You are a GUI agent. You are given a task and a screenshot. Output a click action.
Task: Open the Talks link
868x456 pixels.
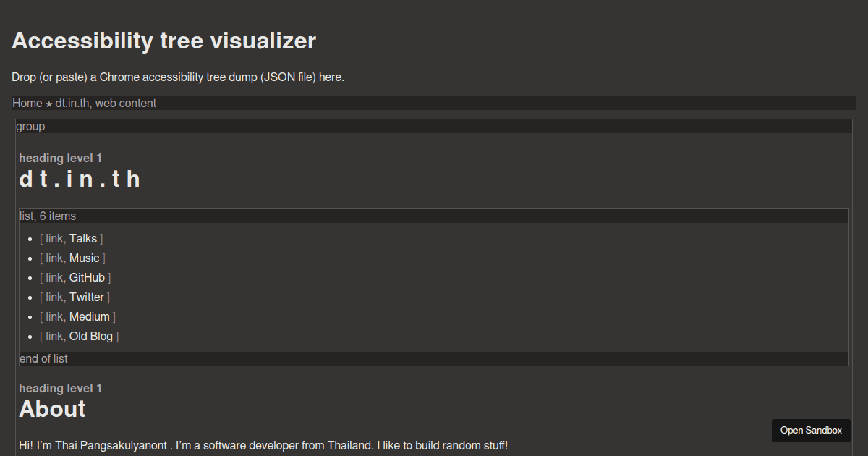click(82, 238)
